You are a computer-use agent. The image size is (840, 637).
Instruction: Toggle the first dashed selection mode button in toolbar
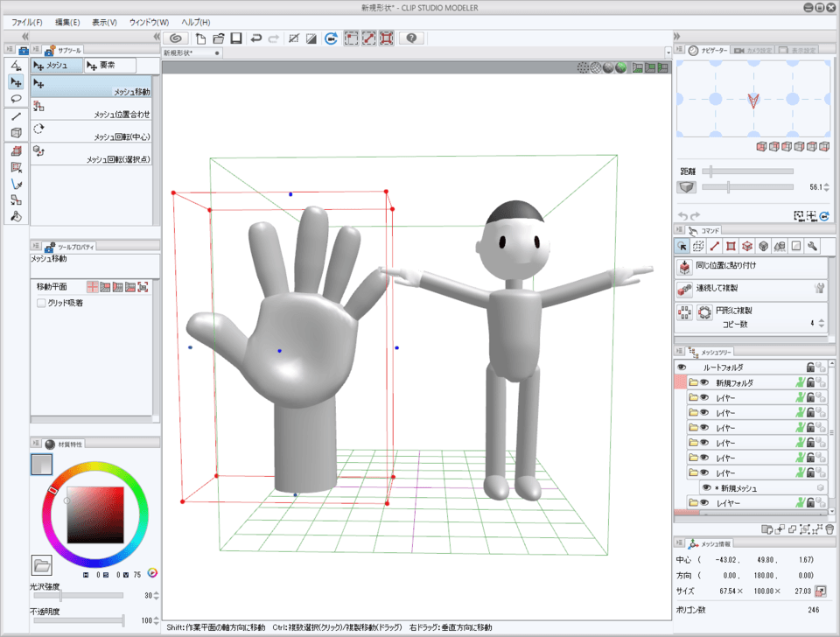(351, 38)
